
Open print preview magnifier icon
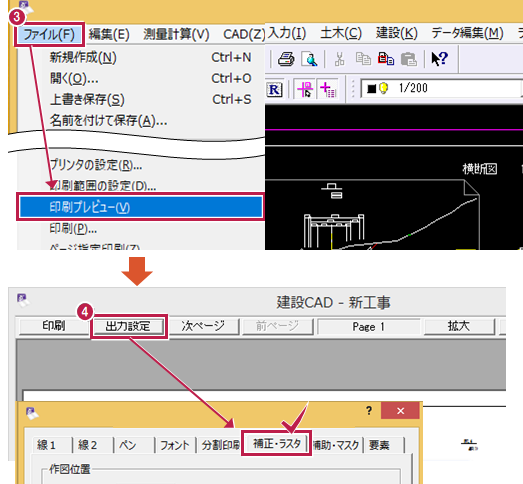pos(309,59)
